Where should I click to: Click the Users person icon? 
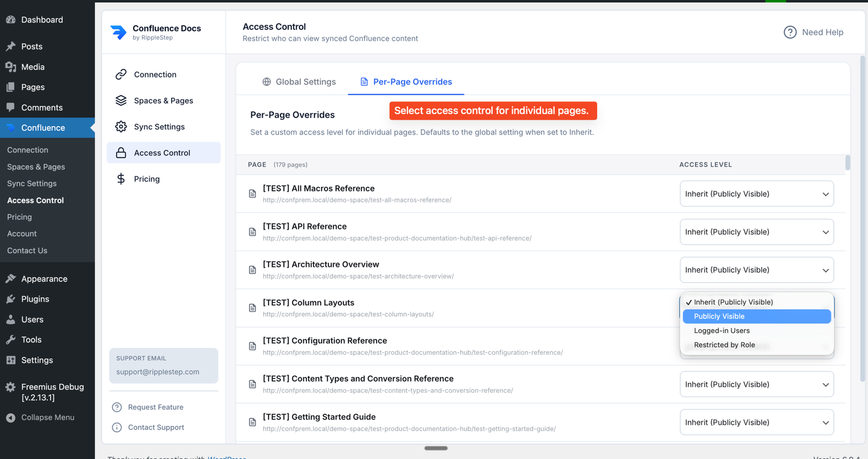click(x=10, y=320)
